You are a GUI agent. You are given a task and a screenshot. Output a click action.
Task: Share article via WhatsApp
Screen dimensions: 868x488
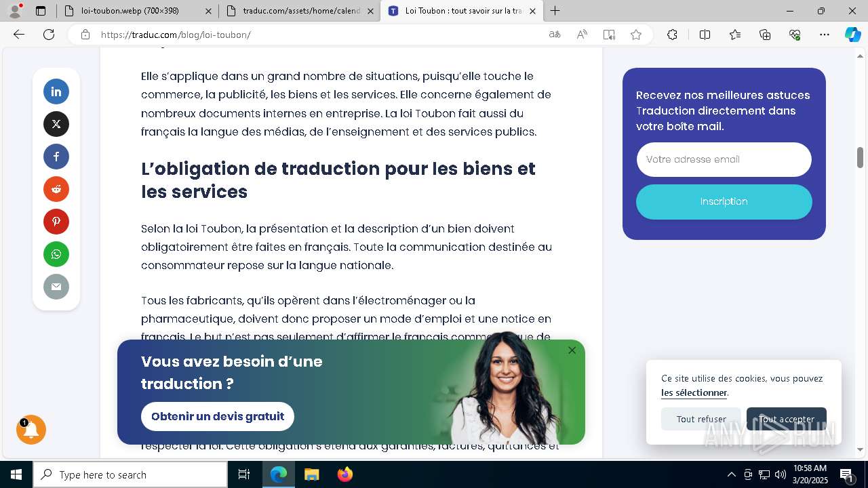coord(56,254)
